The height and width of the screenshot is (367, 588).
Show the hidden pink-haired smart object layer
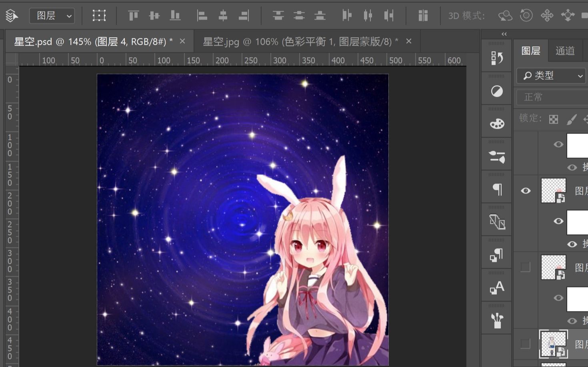pyautogui.click(x=525, y=267)
